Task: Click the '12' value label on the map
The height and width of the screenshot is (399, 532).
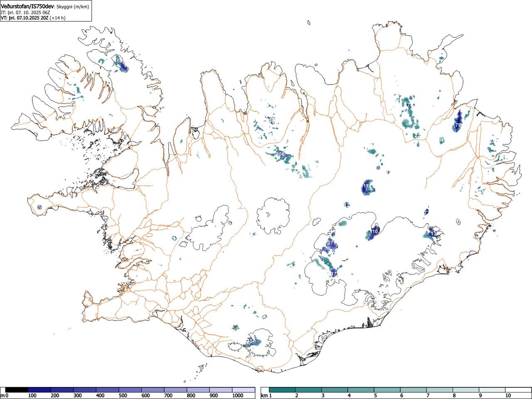Action: point(347,205)
